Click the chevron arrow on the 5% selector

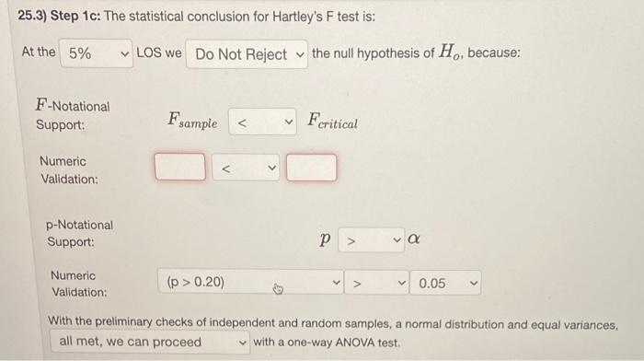[124, 53]
